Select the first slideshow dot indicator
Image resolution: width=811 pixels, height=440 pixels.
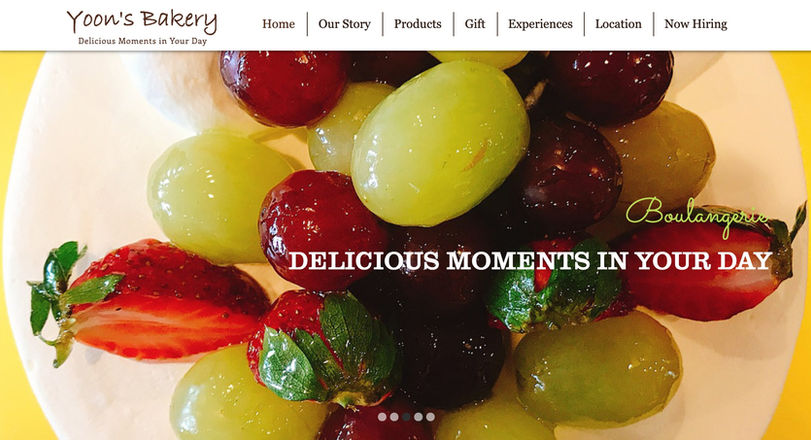(x=382, y=417)
